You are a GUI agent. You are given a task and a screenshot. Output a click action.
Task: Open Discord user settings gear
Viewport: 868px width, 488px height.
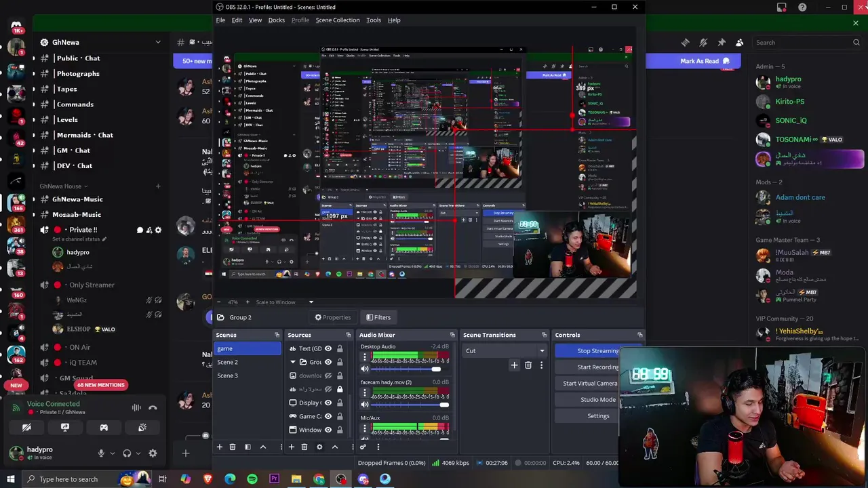(x=153, y=453)
